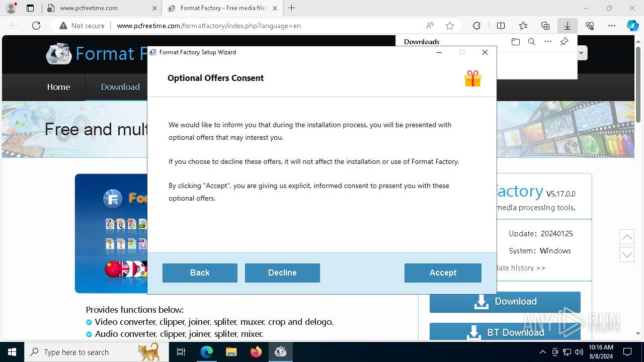Show hidden system tray icons
Image resolution: width=644 pixels, height=362 pixels.
[x=542, y=352]
